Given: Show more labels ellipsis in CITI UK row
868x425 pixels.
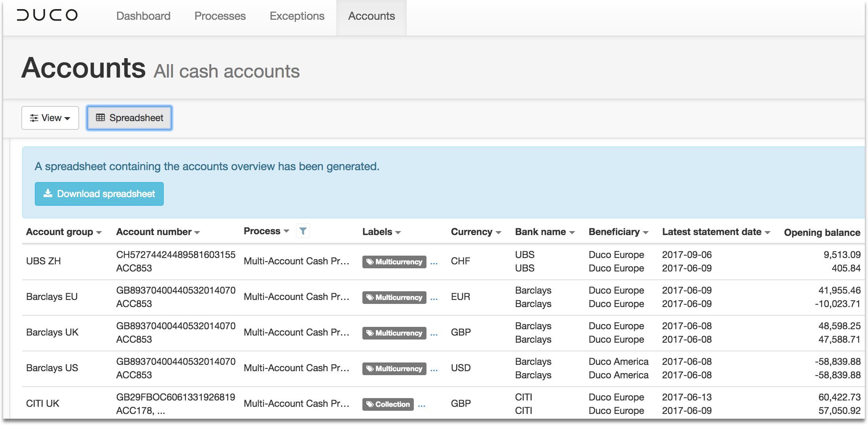Looking at the screenshot, I should tap(422, 405).
